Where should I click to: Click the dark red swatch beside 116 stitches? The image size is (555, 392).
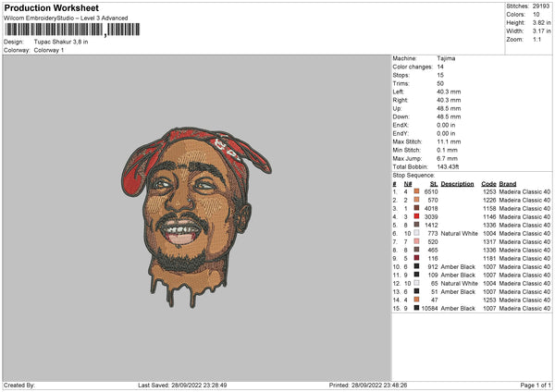(416, 258)
